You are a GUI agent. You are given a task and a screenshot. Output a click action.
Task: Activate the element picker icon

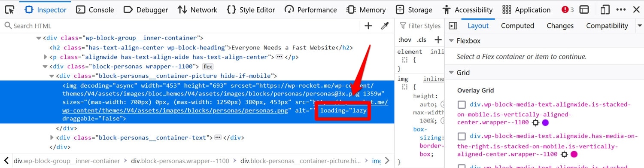click(9, 9)
